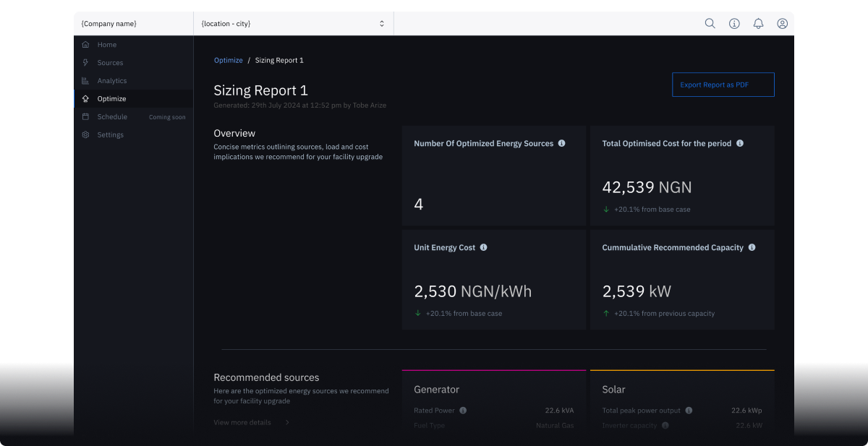Follow the Optimize breadcrumb link
This screenshot has width=868, height=446.
(x=229, y=60)
